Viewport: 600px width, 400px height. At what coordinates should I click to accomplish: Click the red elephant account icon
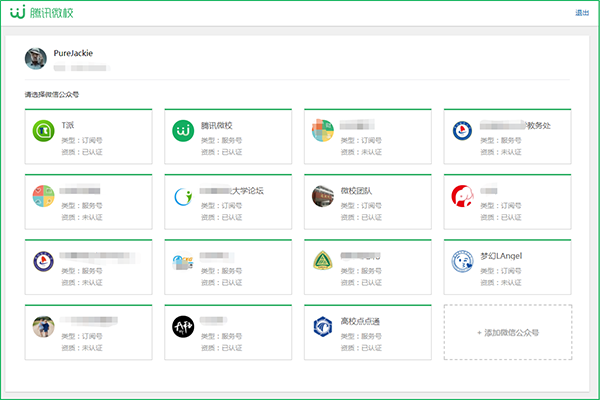pos(462,196)
